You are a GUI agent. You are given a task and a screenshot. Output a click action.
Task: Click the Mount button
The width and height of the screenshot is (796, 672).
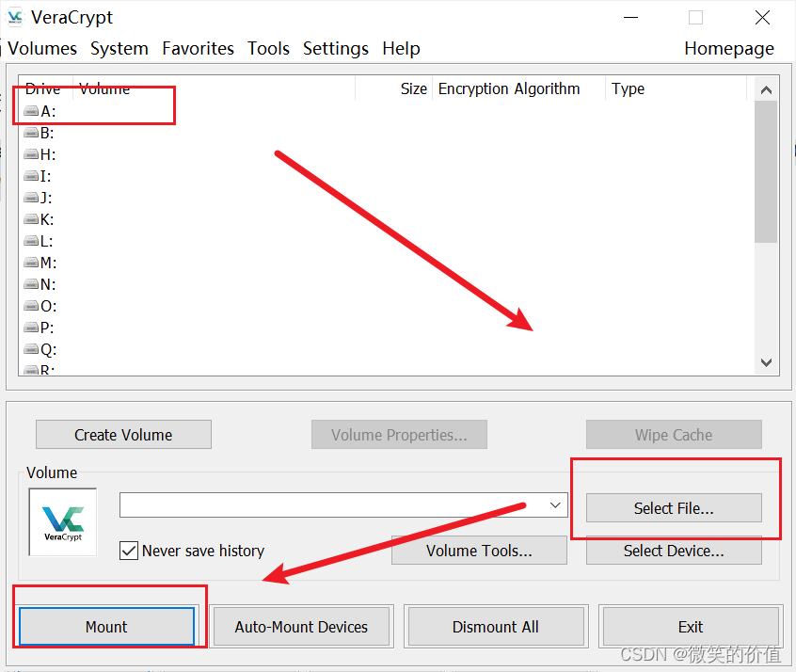coord(106,627)
